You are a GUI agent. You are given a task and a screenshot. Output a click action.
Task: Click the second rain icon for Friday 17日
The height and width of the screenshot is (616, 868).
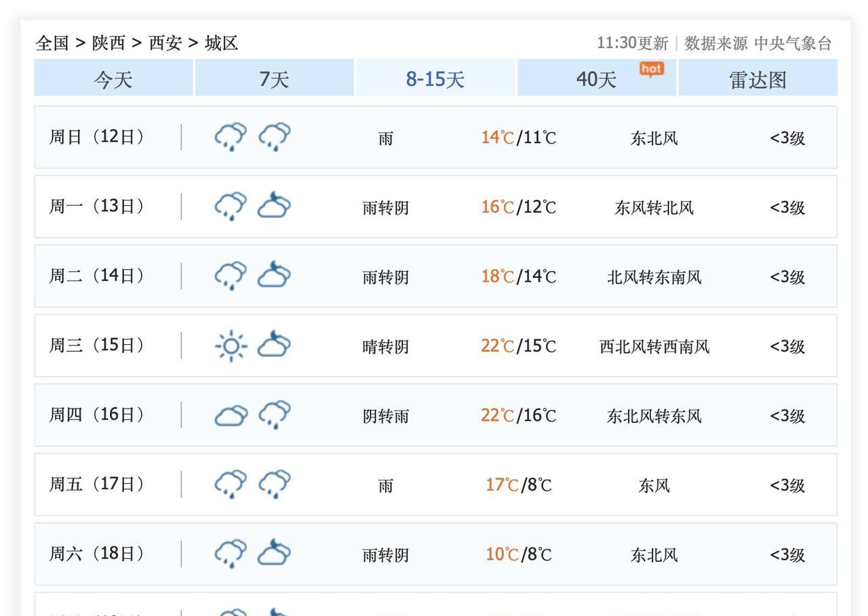point(274,485)
